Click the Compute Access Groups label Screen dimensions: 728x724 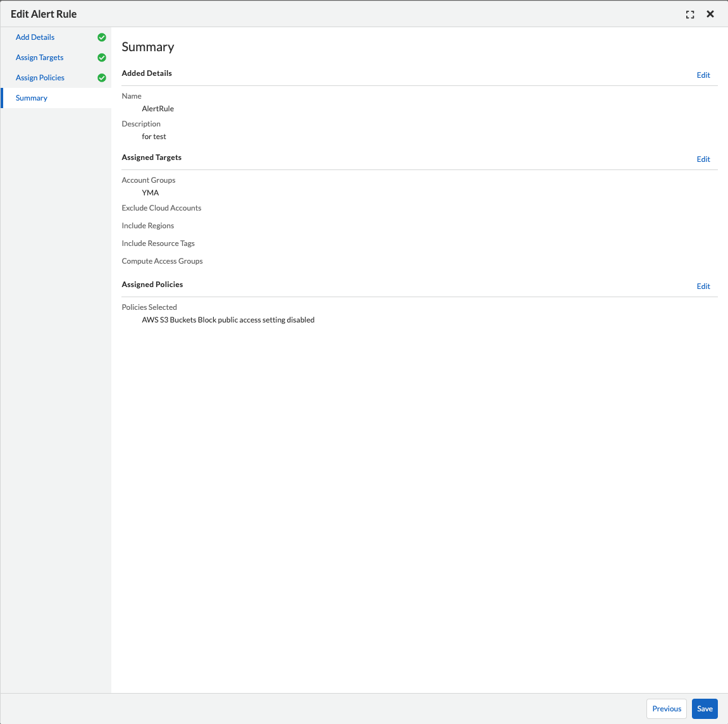163,261
